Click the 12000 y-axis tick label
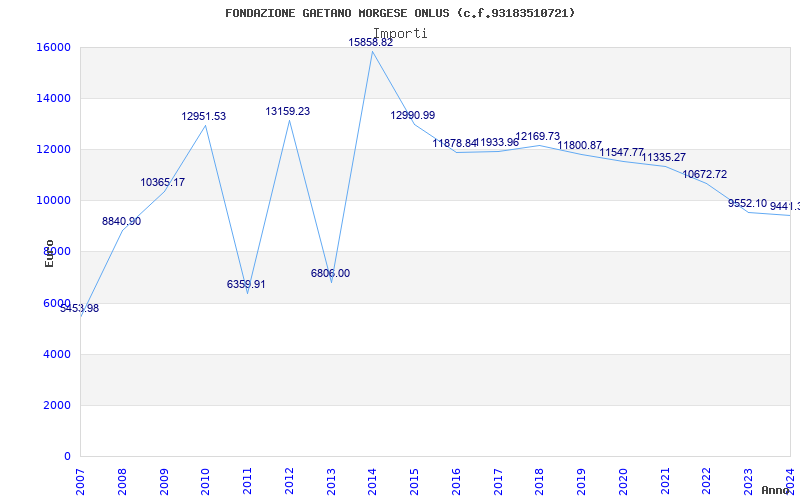 tap(53, 149)
